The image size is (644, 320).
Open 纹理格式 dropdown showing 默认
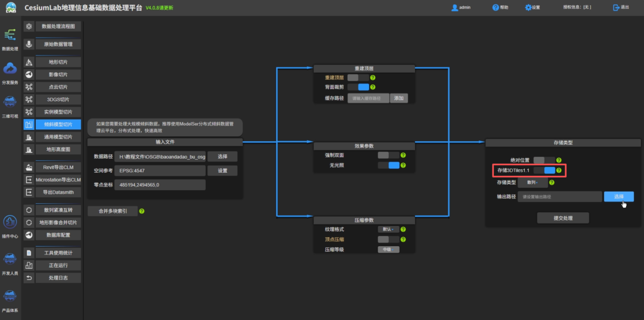point(389,229)
